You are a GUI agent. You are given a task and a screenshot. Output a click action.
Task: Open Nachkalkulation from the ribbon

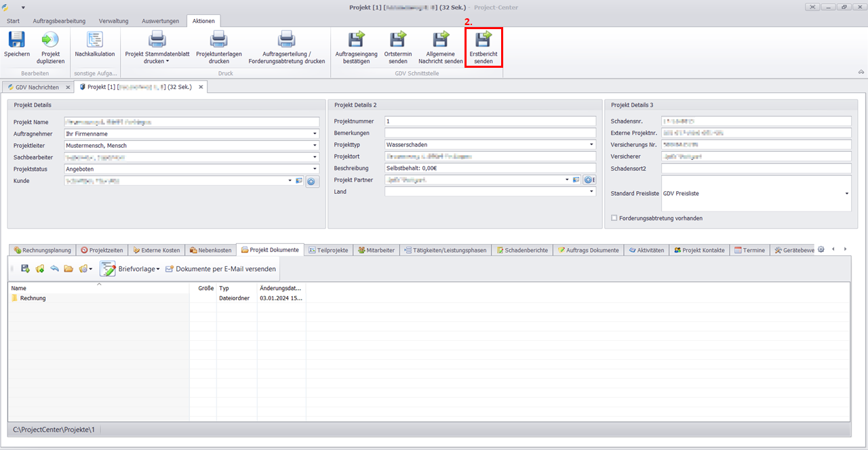pos(94,41)
